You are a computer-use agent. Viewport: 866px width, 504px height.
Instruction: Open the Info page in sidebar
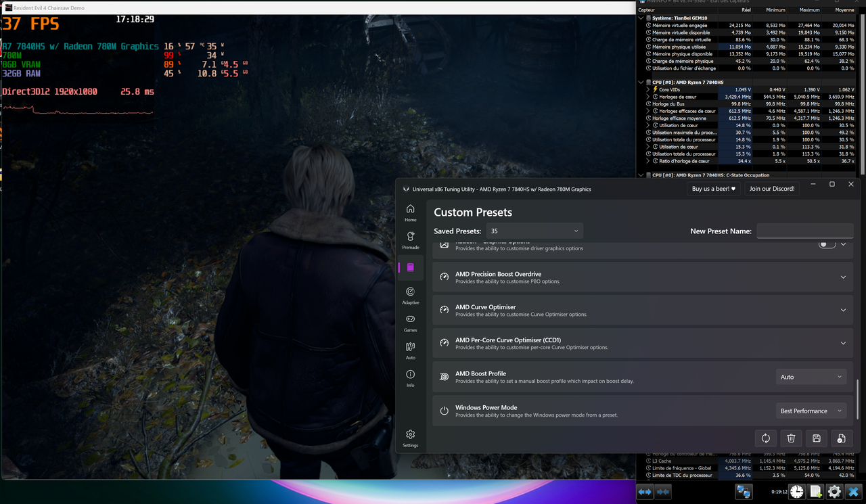coord(410,378)
